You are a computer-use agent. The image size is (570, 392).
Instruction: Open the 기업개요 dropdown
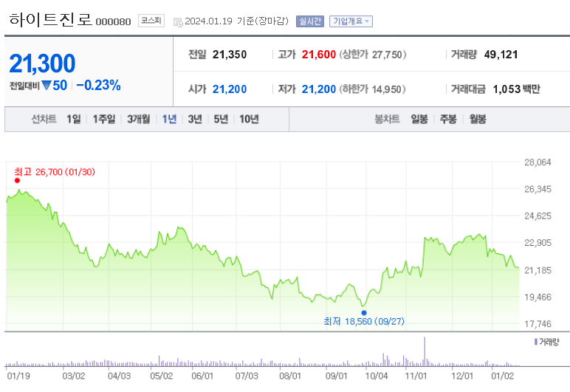tap(351, 21)
